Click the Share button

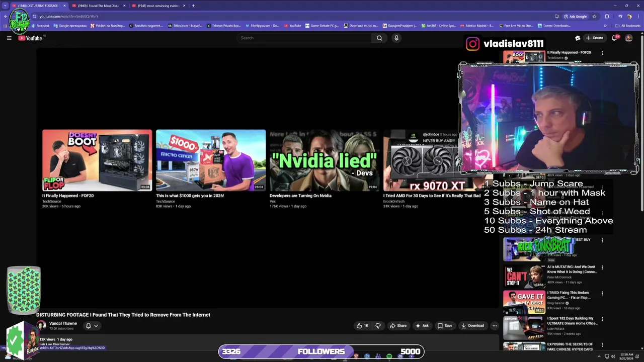point(398,326)
